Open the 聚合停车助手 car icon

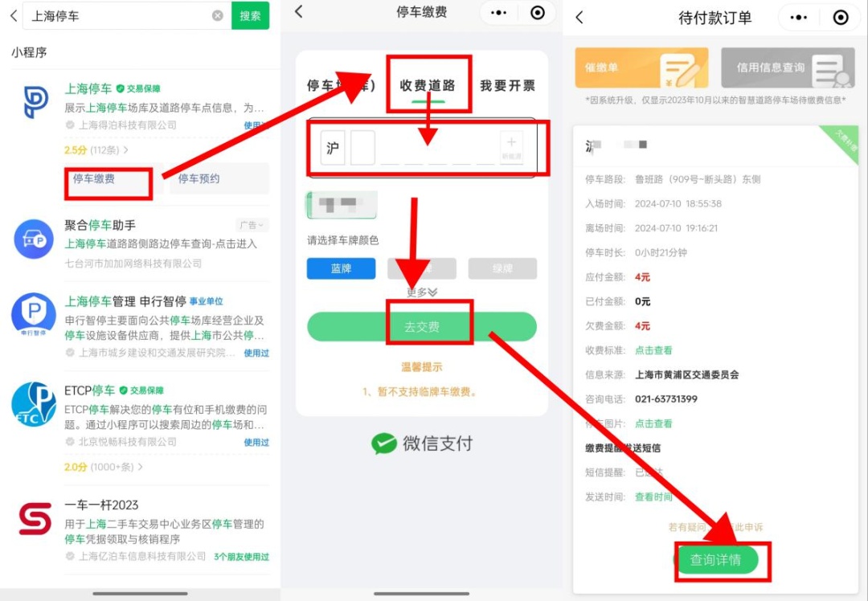click(34, 239)
